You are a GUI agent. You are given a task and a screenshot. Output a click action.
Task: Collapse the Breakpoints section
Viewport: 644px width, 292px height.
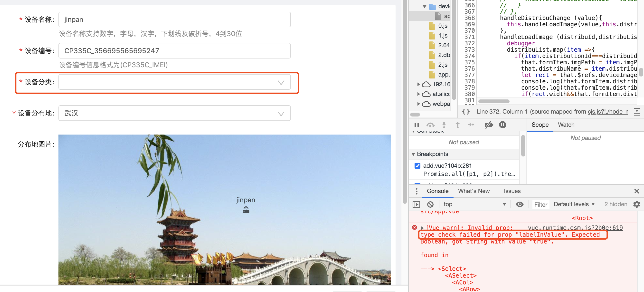(x=414, y=154)
